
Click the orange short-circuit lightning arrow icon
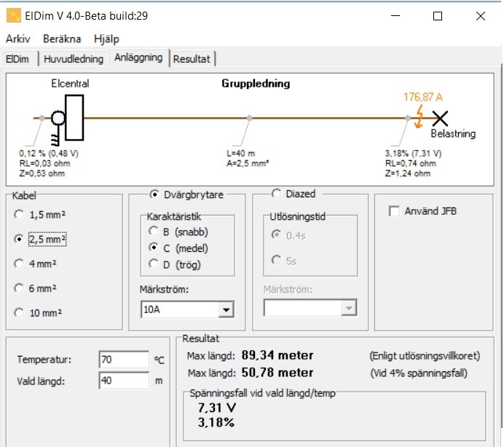pyautogui.click(x=418, y=115)
